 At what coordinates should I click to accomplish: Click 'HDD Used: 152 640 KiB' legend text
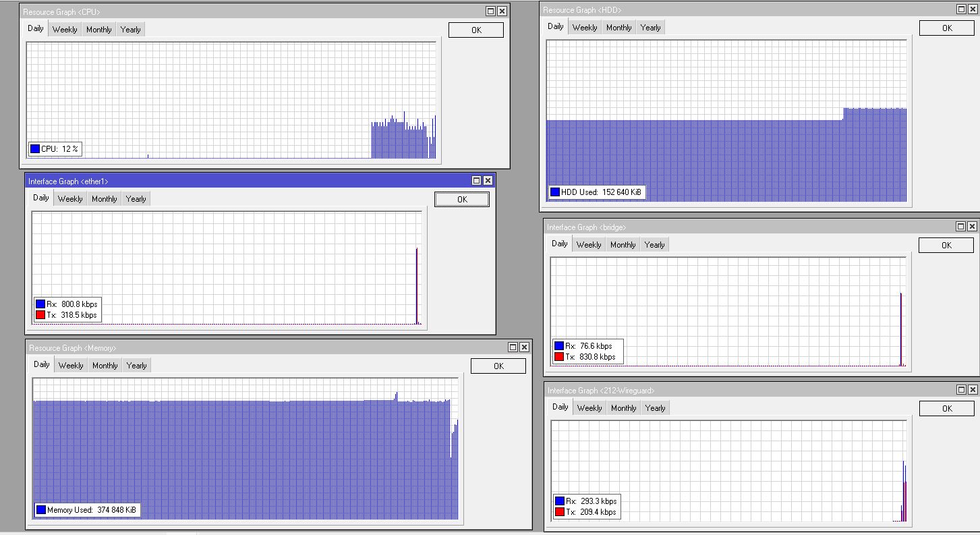coord(601,192)
